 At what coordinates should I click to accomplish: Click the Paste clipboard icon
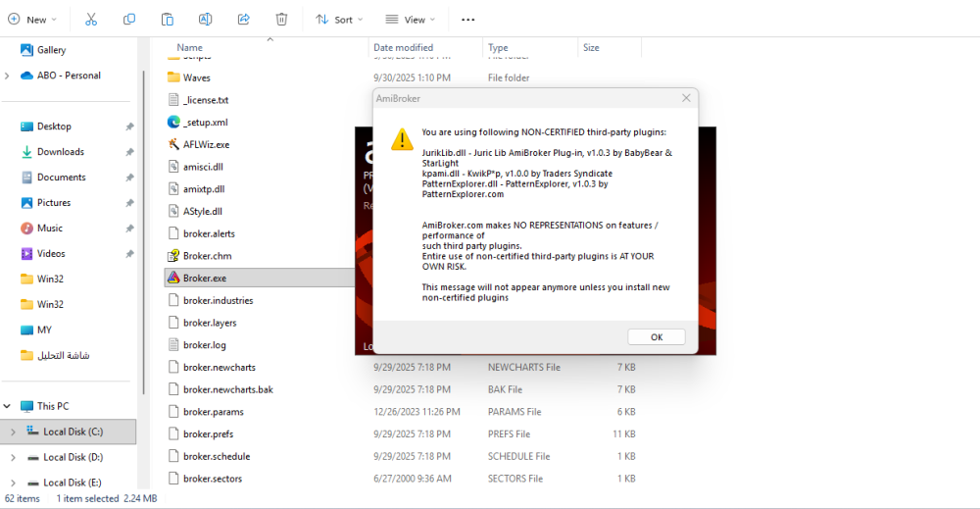click(168, 19)
